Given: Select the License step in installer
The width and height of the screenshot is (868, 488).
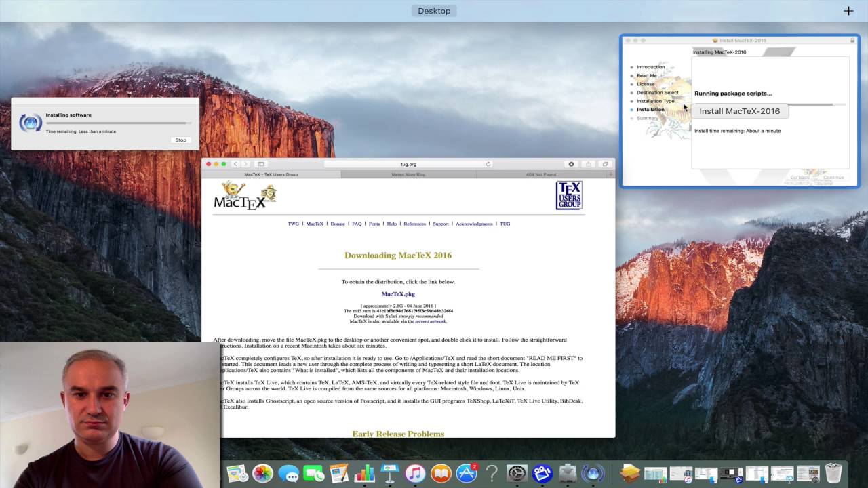Looking at the screenshot, I should (x=646, y=84).
